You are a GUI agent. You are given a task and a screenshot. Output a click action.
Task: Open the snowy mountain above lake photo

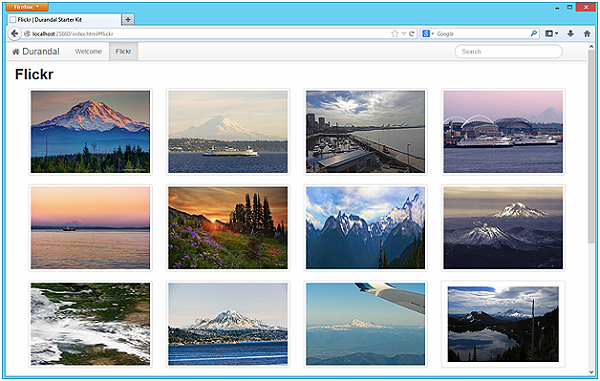pyautogui.click(x=228, y=324)
